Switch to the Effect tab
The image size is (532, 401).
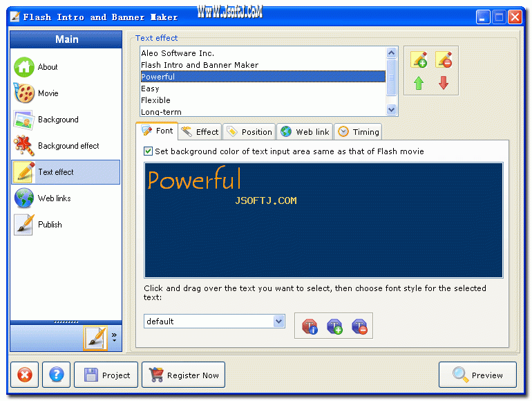[200, 132]
